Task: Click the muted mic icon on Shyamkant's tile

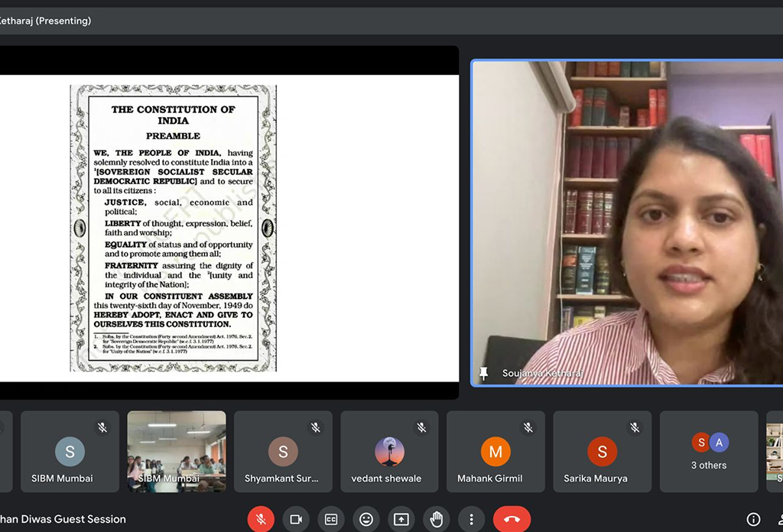Action: coord(315,427)
